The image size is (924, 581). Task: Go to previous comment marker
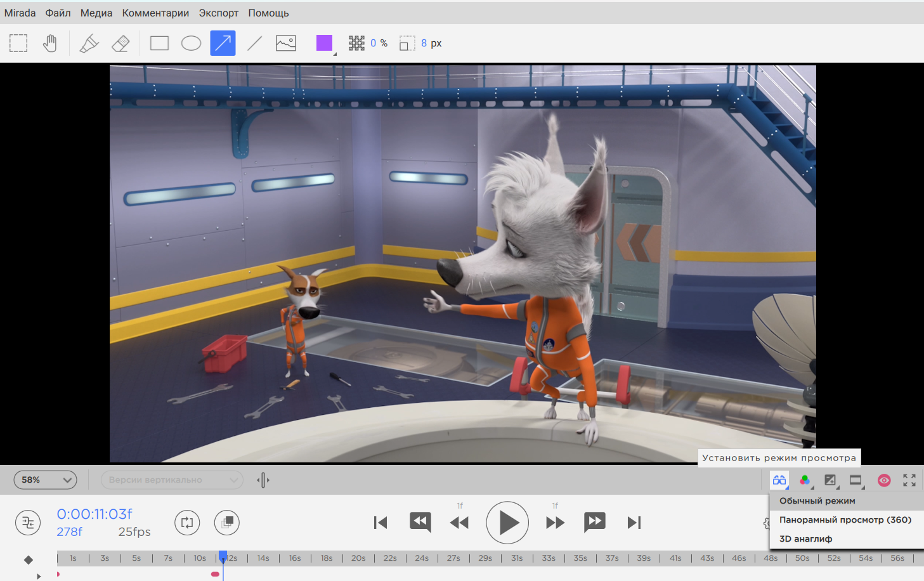tap(420, 522)
